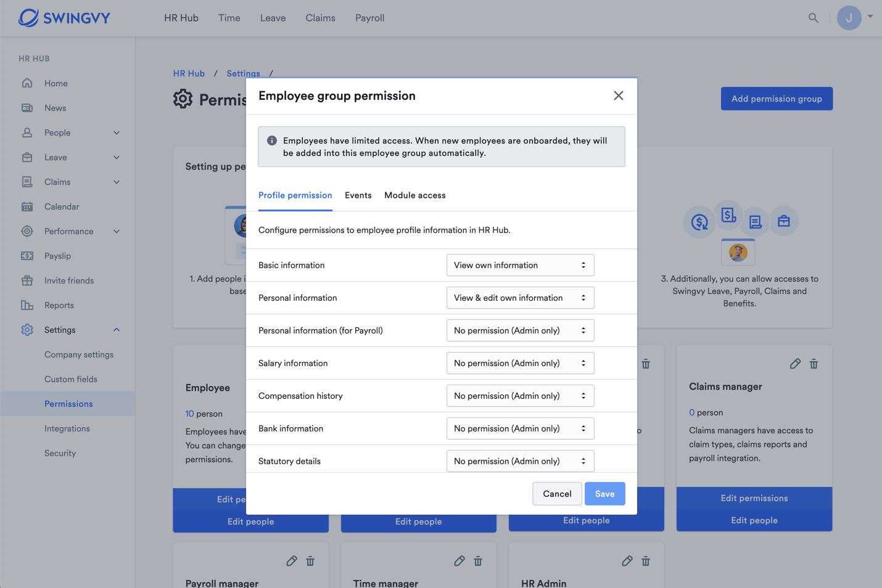The width and height of the screenshot is (882, 588).
Task: Click the Settings gear in sidebar
Action: pyautogui.click(x=27, y=330)
